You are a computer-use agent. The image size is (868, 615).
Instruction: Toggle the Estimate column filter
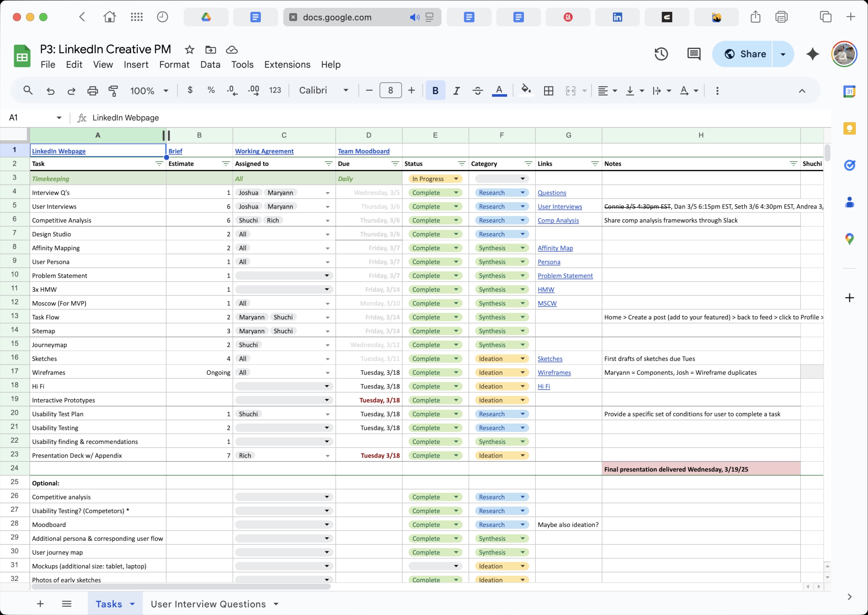point(226,164)
